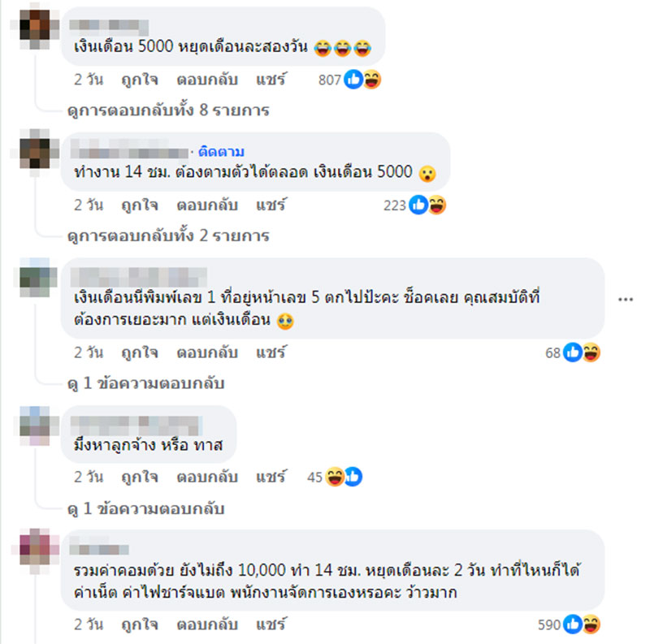This screenshot has height=644, width=650.
Task: Click the haha reaction icon beside 590
Action: (x=591, y=625)
